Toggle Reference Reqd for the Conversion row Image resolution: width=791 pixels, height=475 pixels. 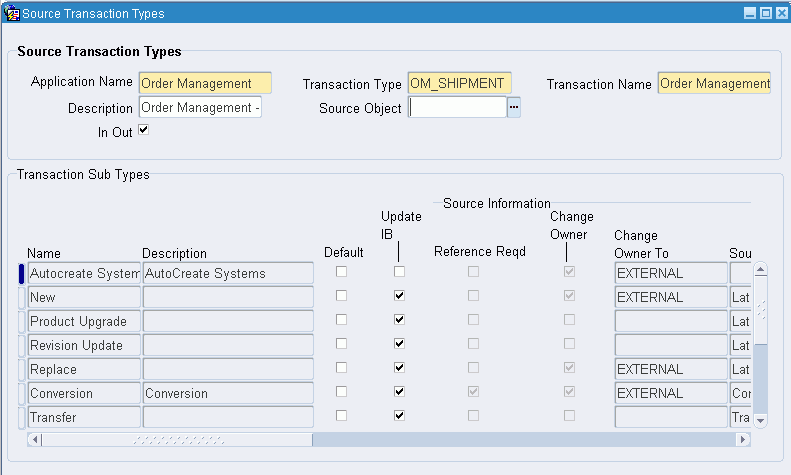[473, 391]
